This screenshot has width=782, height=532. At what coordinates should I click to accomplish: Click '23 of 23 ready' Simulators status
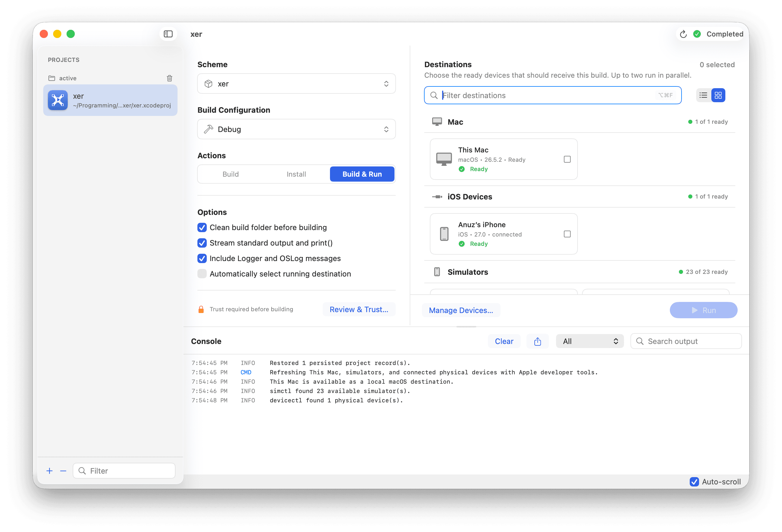click(x=703, y=272)
